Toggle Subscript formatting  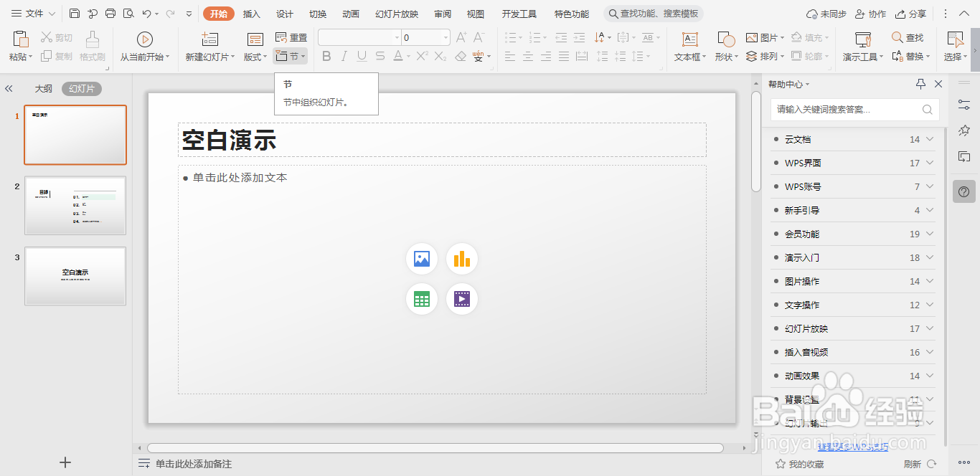pyautogui.click(x=440, y=56)
